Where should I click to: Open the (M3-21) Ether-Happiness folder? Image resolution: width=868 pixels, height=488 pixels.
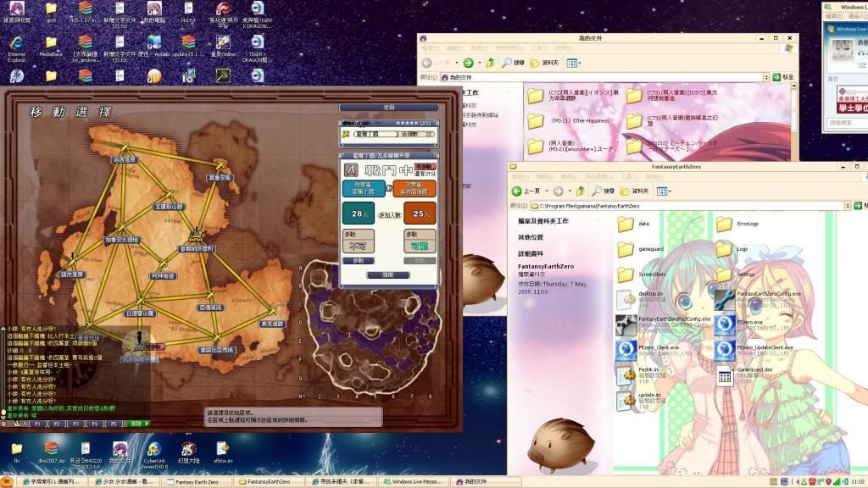(x=569, y=120)
